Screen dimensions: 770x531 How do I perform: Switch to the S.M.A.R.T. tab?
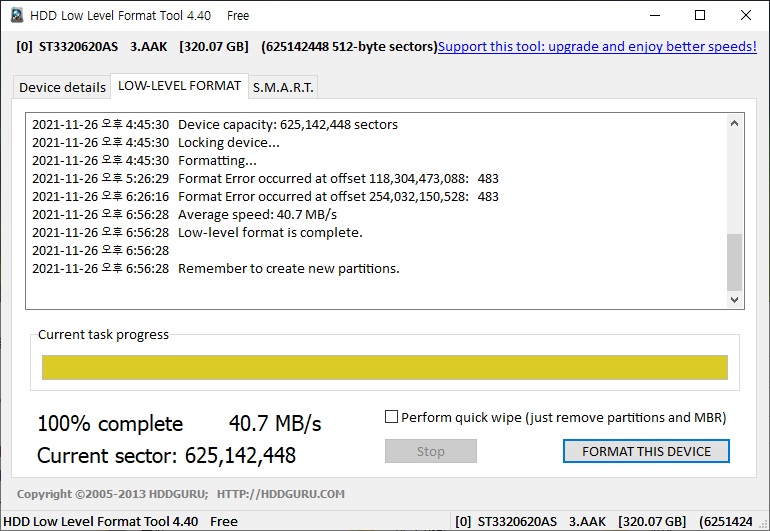(283, 87)
